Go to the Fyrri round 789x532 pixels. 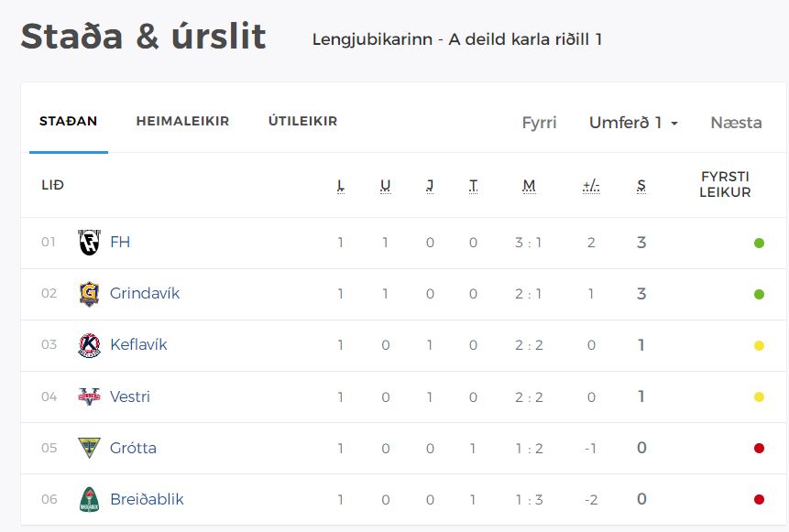539,122
